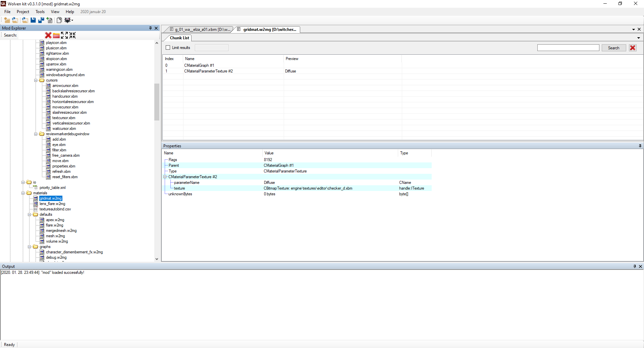644x348 pixels.
Task: Save the current file with the single floppy icon
Action: pos(33,20)
